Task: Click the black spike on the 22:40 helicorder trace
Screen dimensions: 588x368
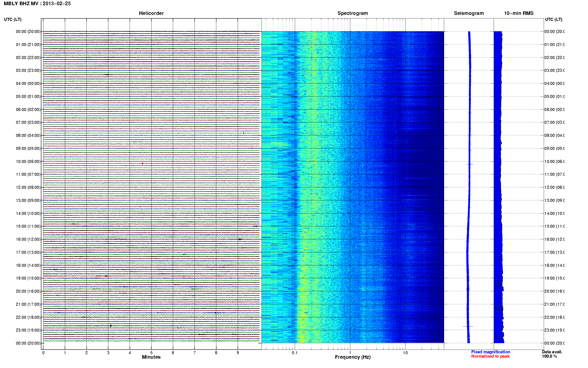Action: click(111, 326)
